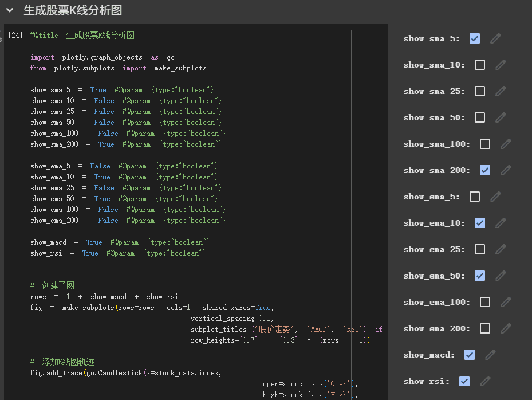Check the show_ema_200 checkbox
The width and height of the screenshot is (532, 400).
point(485,328)
